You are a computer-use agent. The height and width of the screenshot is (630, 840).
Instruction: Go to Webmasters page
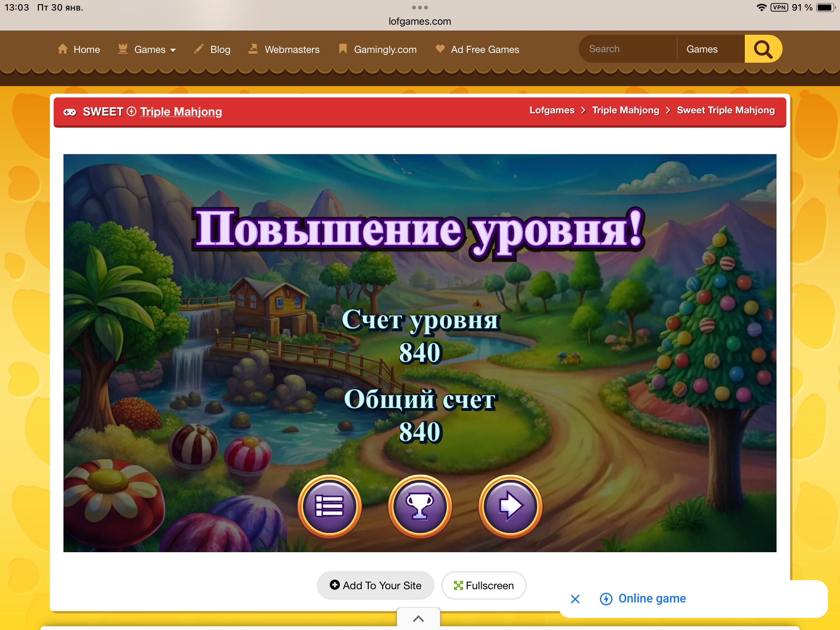292,50
